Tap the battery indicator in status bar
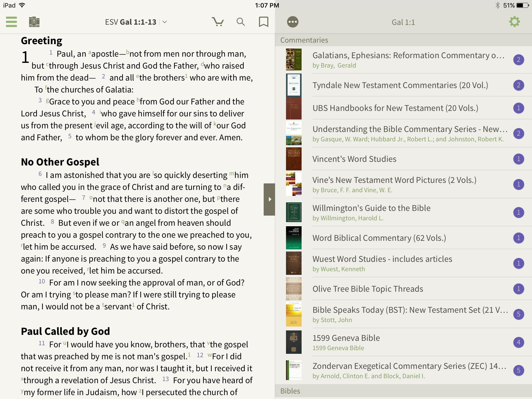532x399 pixels. click(523, 5)
